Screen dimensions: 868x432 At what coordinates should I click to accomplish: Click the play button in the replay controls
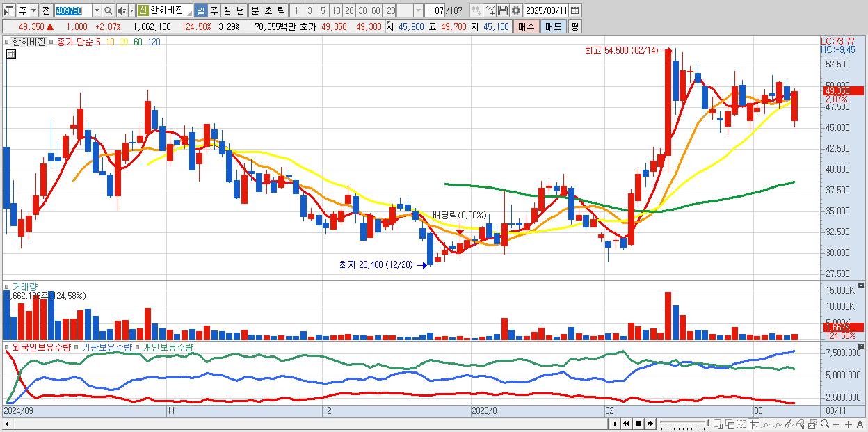coord(615,424)
